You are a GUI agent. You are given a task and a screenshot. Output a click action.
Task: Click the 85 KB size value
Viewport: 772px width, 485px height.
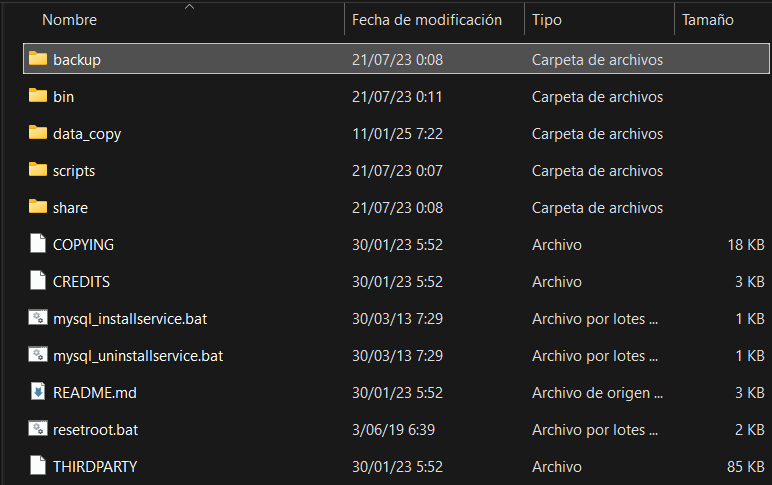tap(746, 467)
